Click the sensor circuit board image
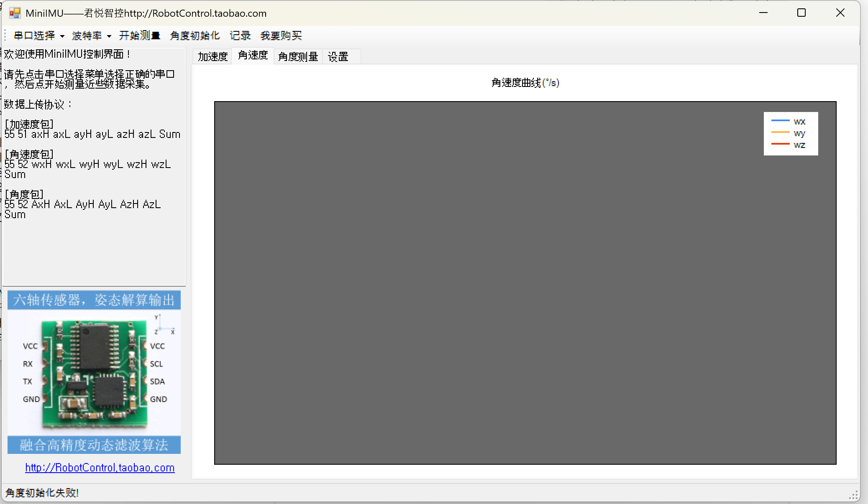Image resolution: width=868 pixels, height=504 pixels. pyautogui.click(x=94, y=373)
